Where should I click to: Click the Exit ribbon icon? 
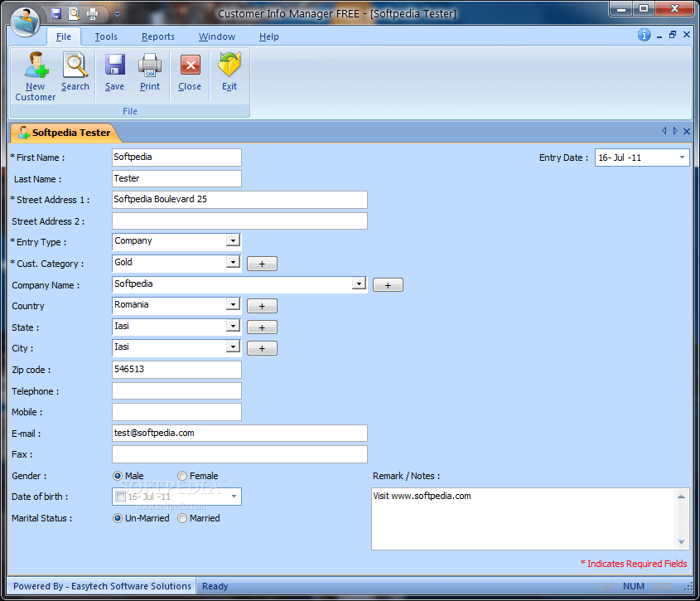point(229,71)
